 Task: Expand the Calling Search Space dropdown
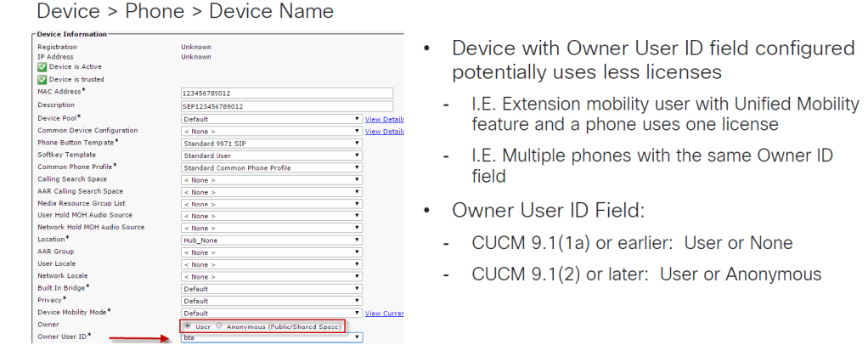click(x=272, y=179)
